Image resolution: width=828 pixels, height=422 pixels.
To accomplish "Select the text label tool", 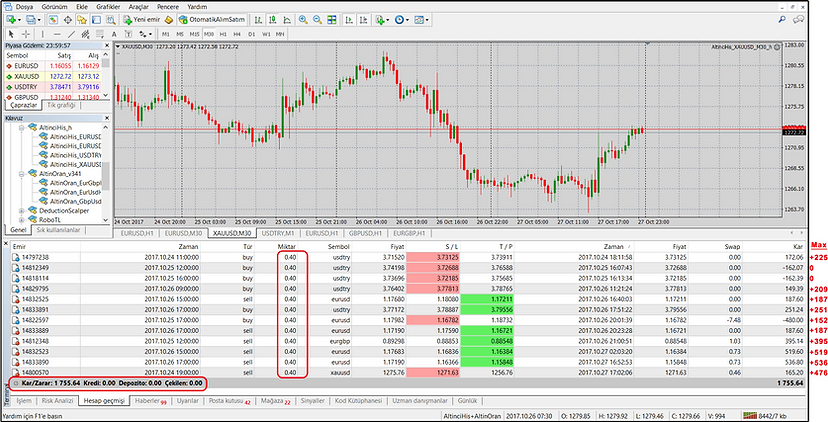I will [128, 34].
